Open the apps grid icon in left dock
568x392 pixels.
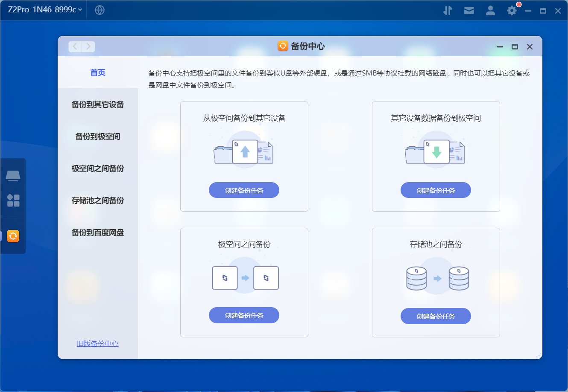[13, 201]
